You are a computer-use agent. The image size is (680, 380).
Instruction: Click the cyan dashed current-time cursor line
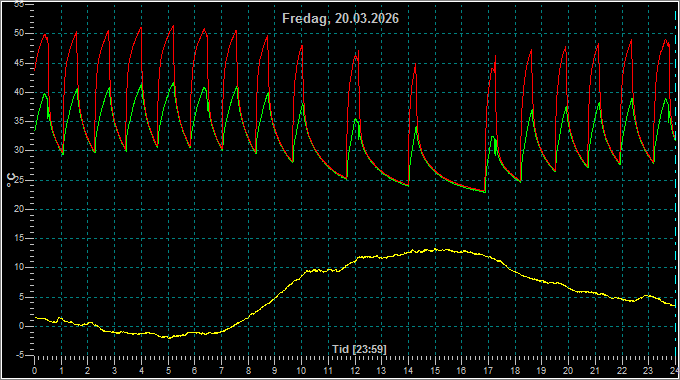tap(675, 182)
